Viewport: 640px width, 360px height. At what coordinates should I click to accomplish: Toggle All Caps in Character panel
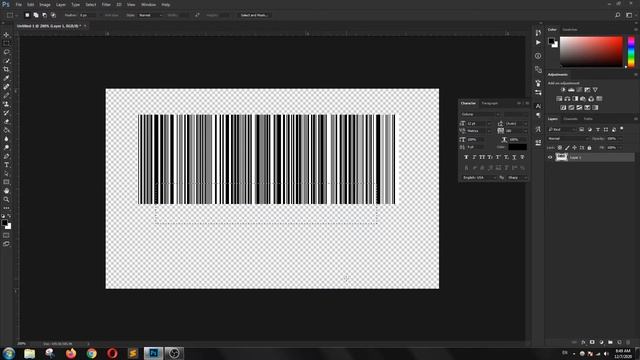click(482, 157)
